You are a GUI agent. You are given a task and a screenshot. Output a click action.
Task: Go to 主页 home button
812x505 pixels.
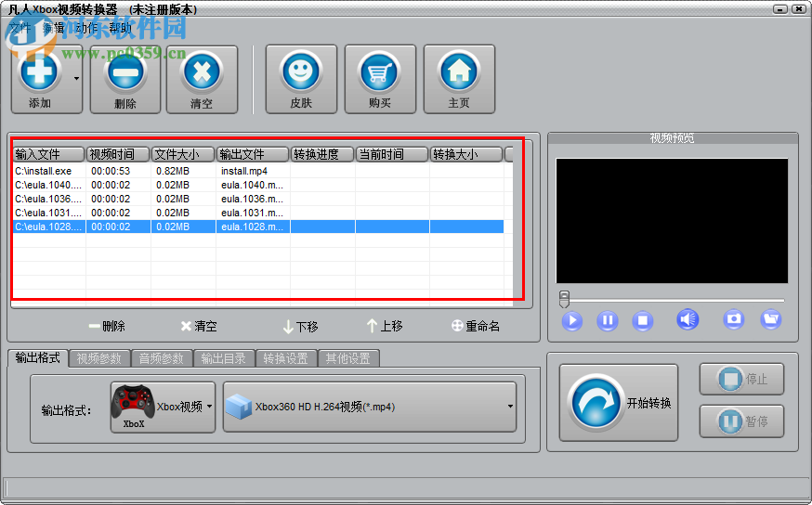coord(459,79)
